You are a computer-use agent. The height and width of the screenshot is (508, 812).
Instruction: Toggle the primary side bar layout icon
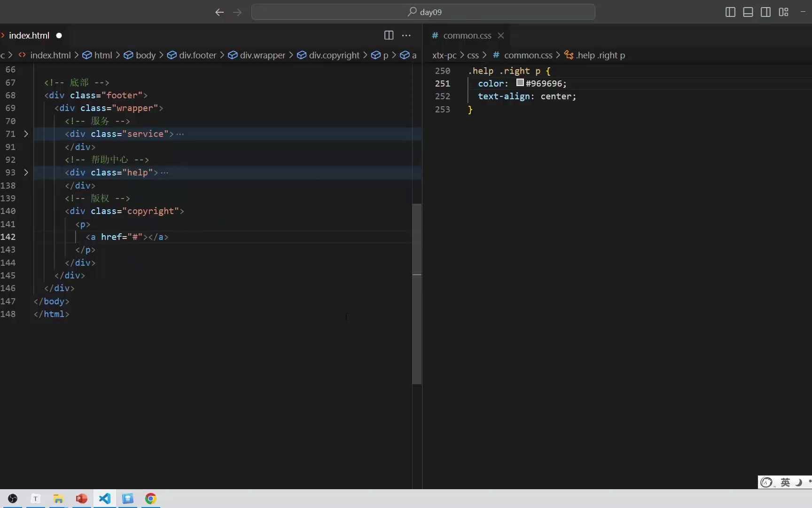(730, 12)
